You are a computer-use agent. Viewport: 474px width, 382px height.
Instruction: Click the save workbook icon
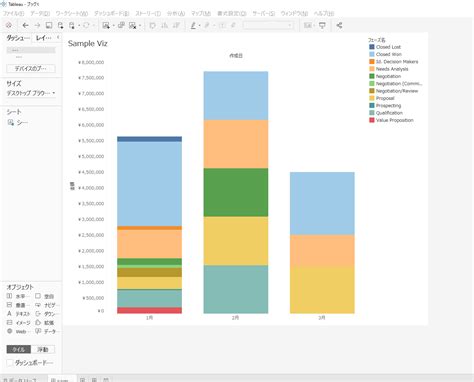pos(49,25)
